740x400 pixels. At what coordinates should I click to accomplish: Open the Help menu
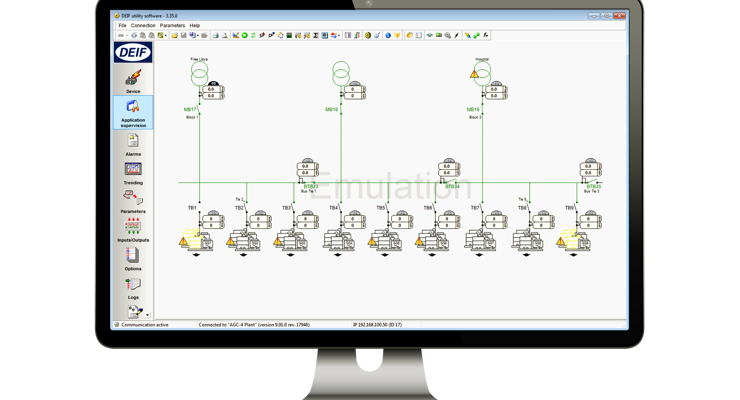(x=195, y=25)
